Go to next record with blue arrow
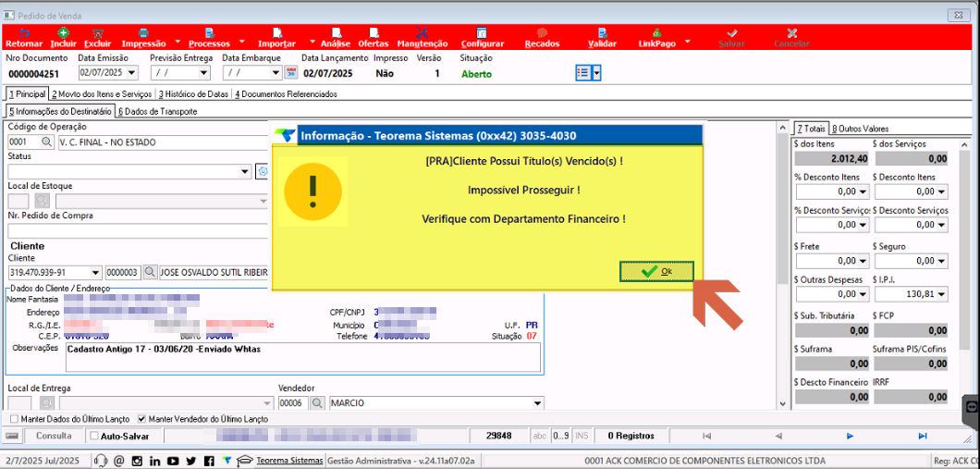980x469 pixels. tap(850, 436)
